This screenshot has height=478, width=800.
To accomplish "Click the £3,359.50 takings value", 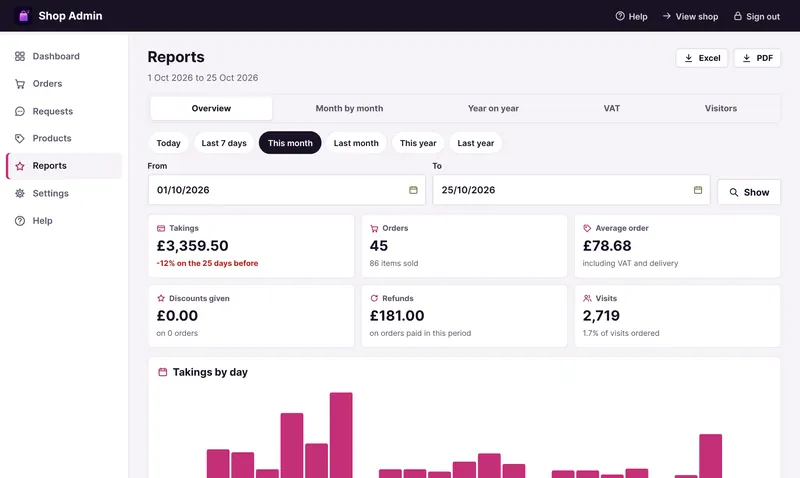I will [x=192, y=246].
